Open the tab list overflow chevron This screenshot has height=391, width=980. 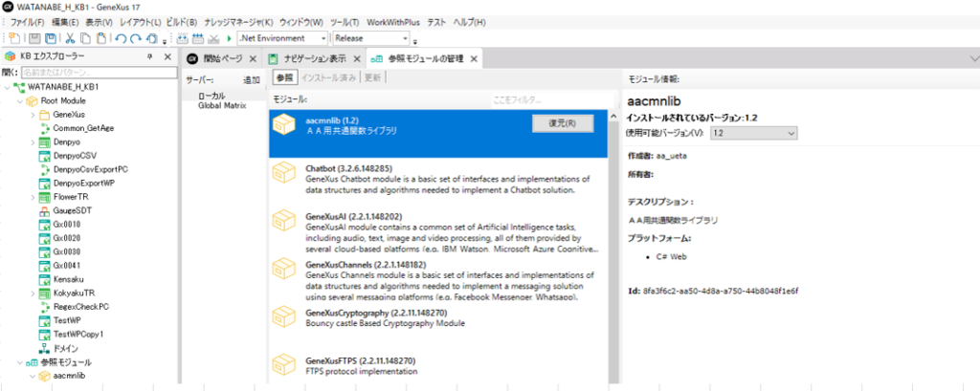pyautogui.click(x=973, y=58)
